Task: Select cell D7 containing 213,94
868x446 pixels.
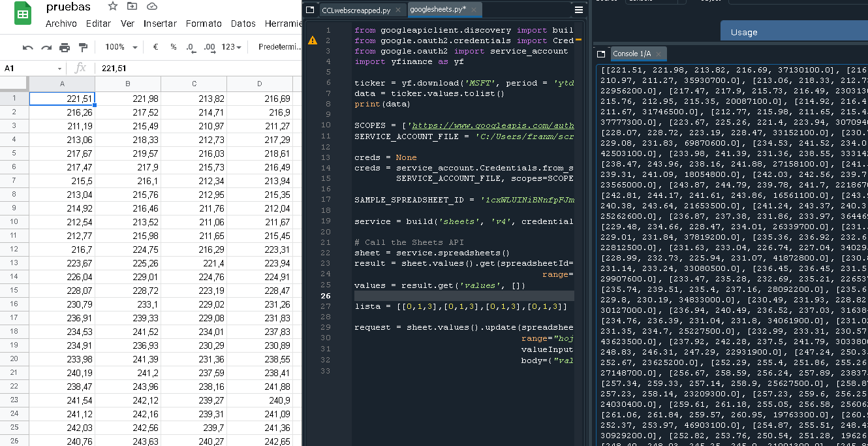Action: click(x=260, y=180)
